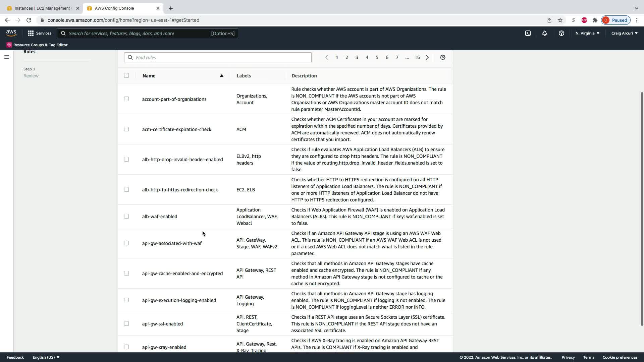Open AWS CloudShell icon in header
The image size is (644, 362).
pos(528,33)
